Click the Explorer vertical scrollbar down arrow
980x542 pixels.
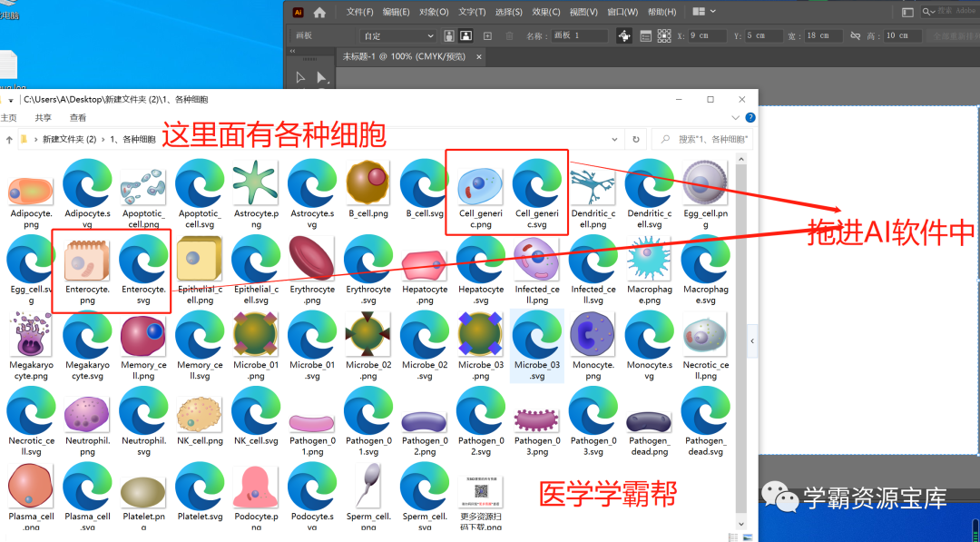[x=741, y=524]
